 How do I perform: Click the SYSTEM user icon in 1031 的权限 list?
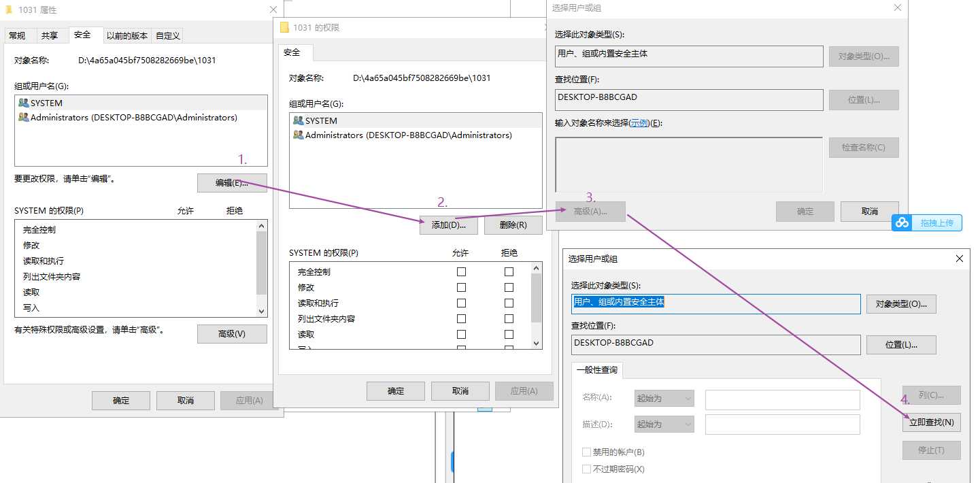[x=298, y=120]
